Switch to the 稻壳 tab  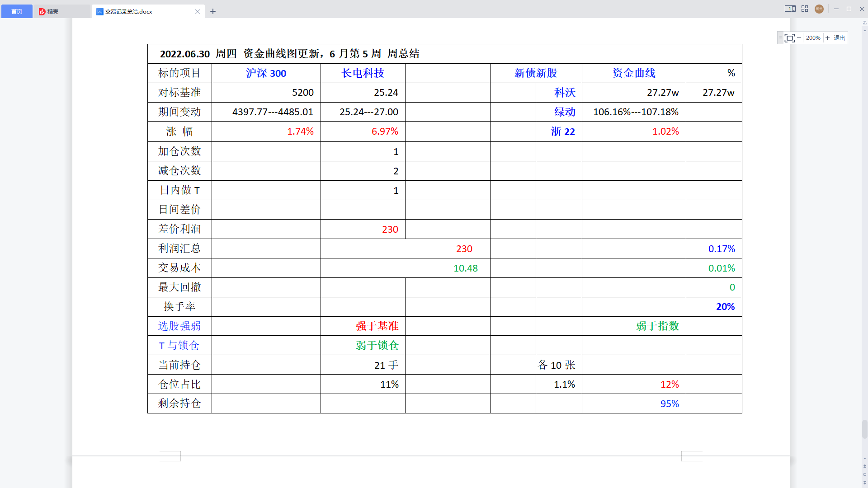click(53, 11)
